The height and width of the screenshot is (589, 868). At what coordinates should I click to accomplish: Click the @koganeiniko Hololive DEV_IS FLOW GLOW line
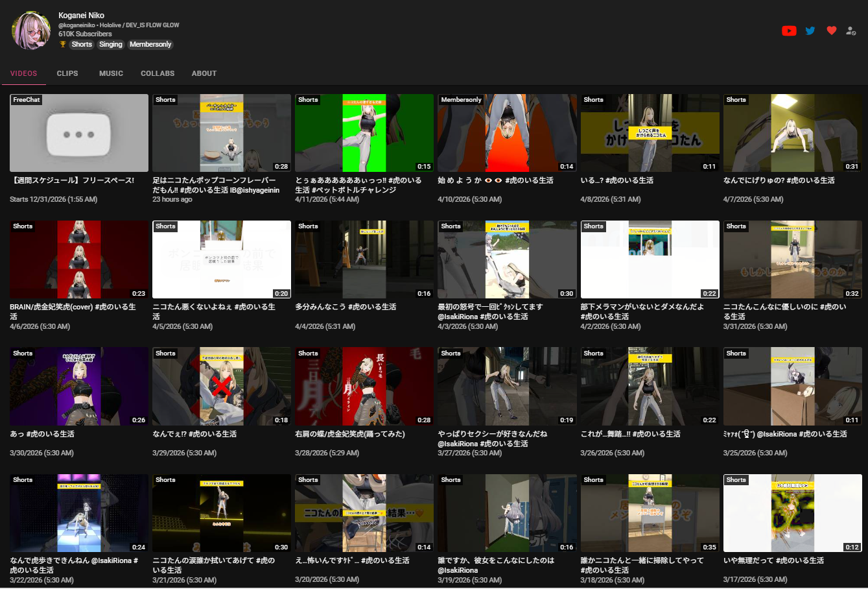[x=119, y=25]
